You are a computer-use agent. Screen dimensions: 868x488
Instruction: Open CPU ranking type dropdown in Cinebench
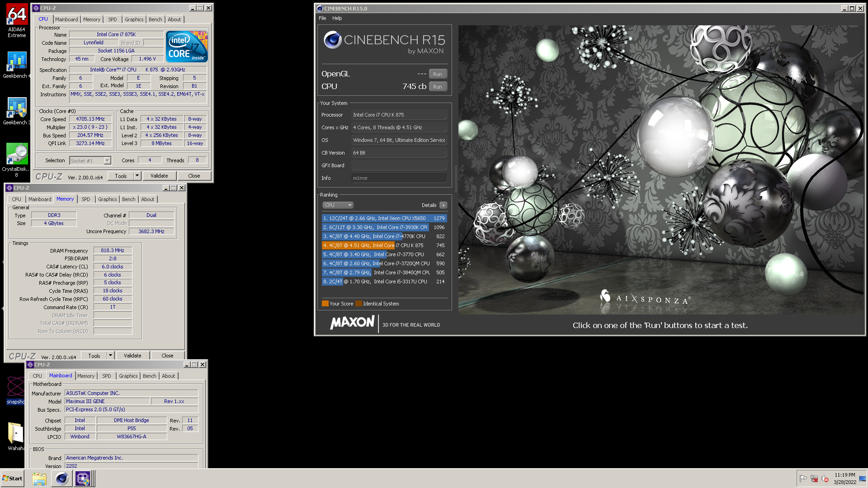338,205
